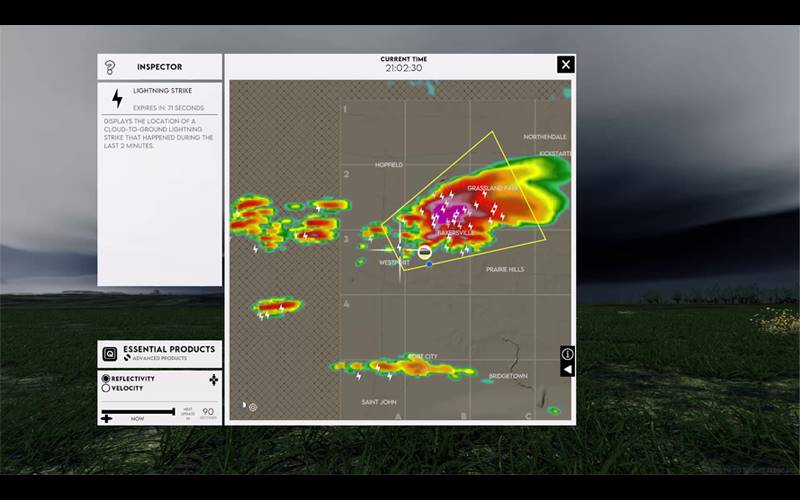Expand the cross icon below time slider

point(107,417)
